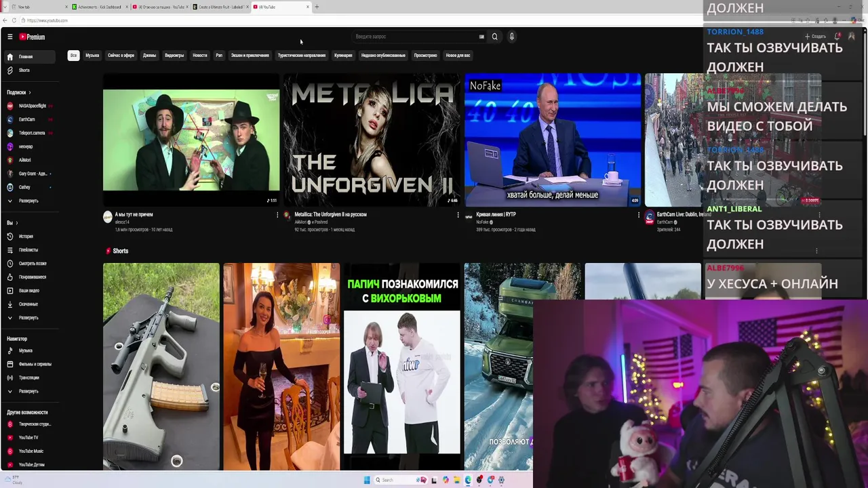Open Teleport.camera channel subscription
This screenshot has width=868, height=488.
29,133
